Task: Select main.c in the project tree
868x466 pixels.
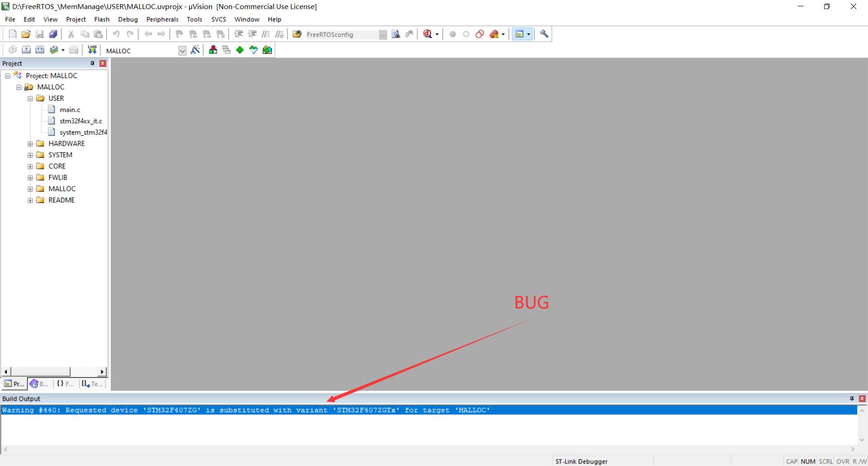Action: tap(70, 109)
